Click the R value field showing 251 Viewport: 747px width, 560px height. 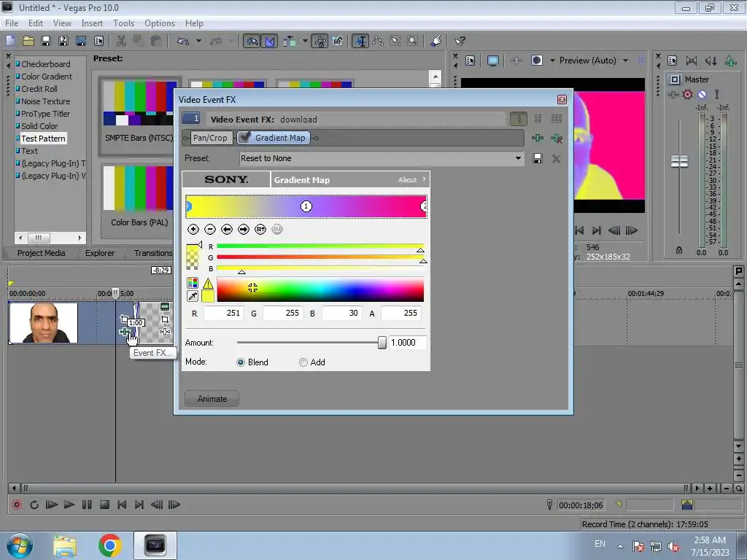(223, 313)
